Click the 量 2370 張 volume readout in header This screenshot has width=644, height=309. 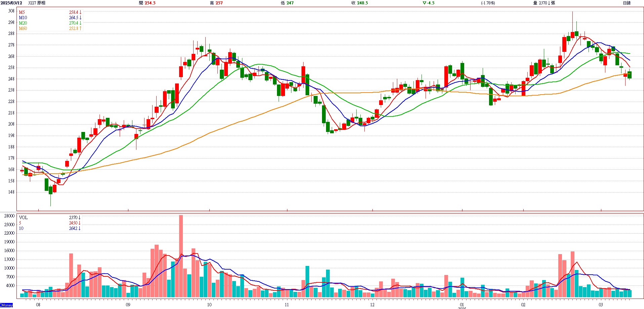pos(544,3)
